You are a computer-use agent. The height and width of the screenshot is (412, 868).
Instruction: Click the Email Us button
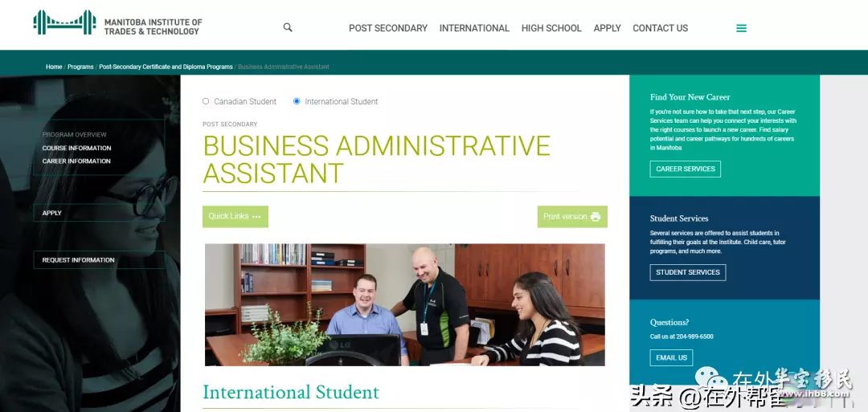pyautogui.click(x=671, y=358)
